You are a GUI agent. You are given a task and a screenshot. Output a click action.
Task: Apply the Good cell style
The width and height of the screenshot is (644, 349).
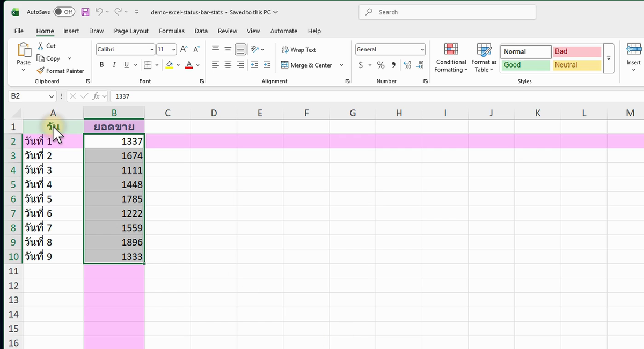click(526, 65)
